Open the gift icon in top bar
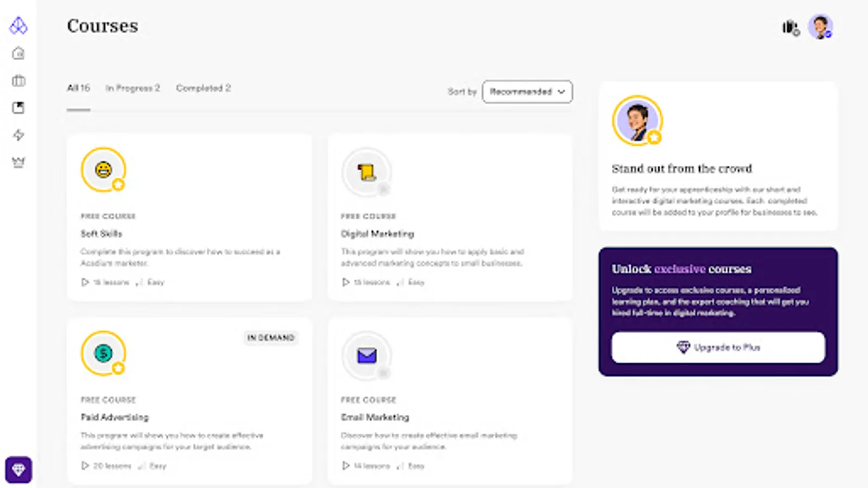The height and width of the screenshot is (488, 868). click(x=791, y=27)
